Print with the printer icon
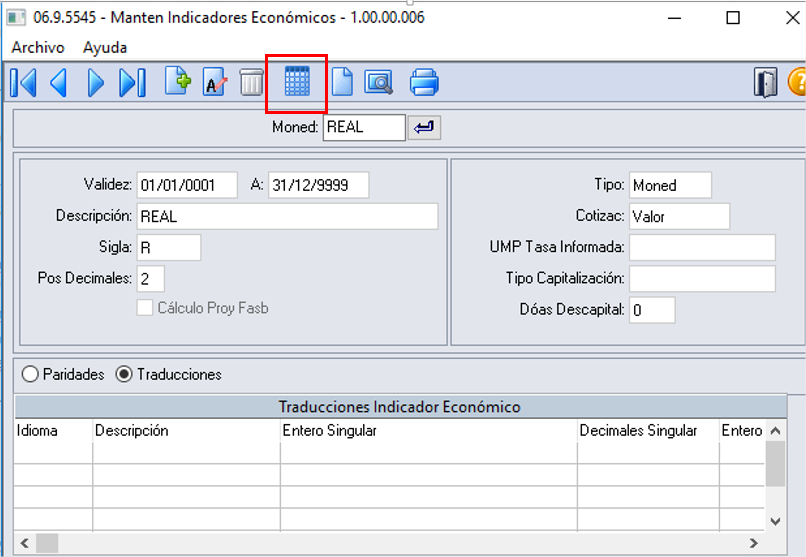This screenshot has width=806, height=557. (424, 82)
